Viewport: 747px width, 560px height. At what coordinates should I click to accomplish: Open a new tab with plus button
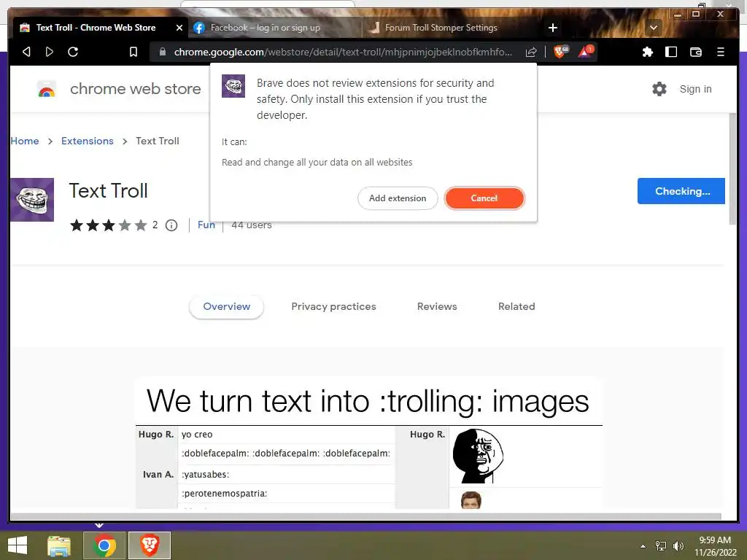[x=553, y=28]
